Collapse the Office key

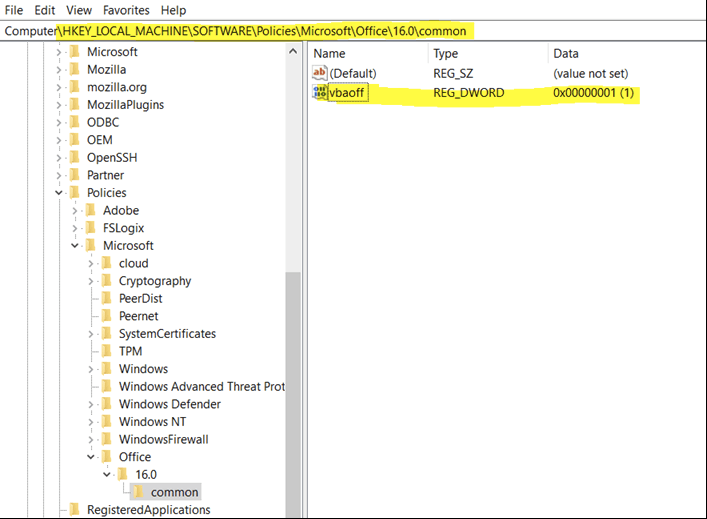(x=91, y=457)
